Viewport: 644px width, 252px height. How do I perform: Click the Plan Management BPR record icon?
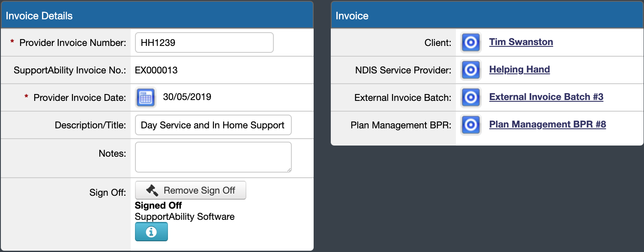point(470,125)
